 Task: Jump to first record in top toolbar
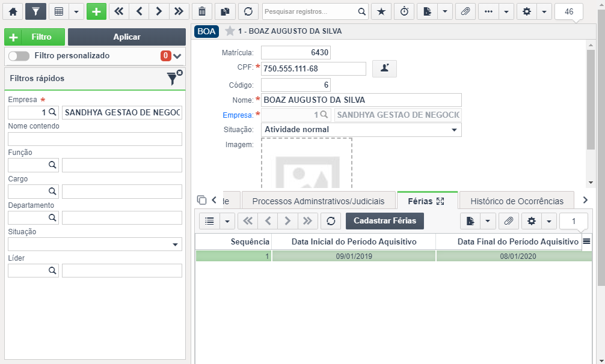(119, 11)
